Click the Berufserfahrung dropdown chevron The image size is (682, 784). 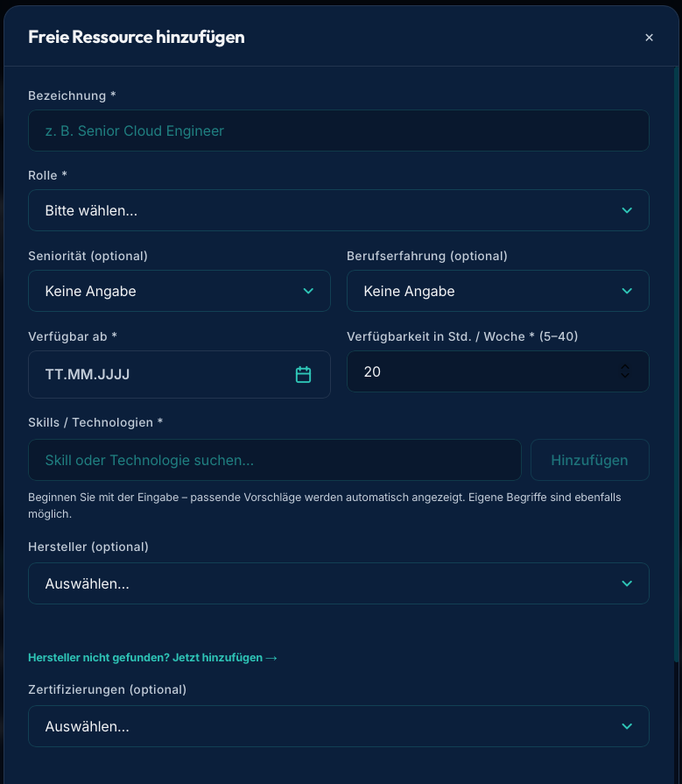627,291
